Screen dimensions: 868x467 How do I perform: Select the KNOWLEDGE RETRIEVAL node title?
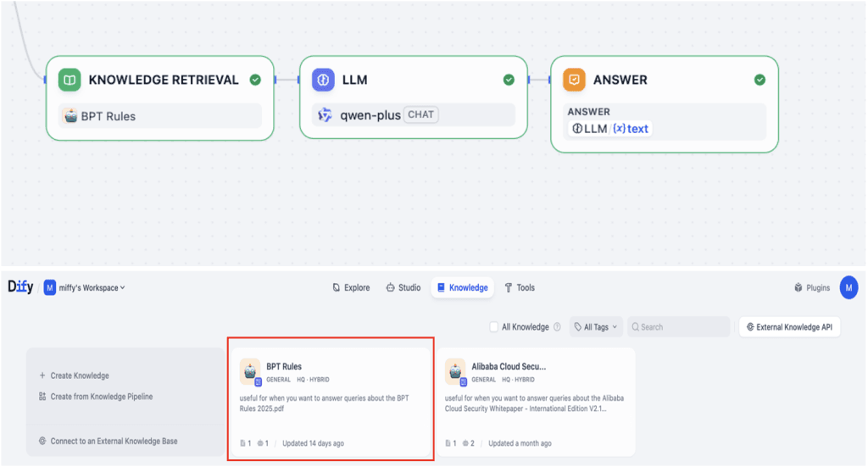[x=164, y=80]
